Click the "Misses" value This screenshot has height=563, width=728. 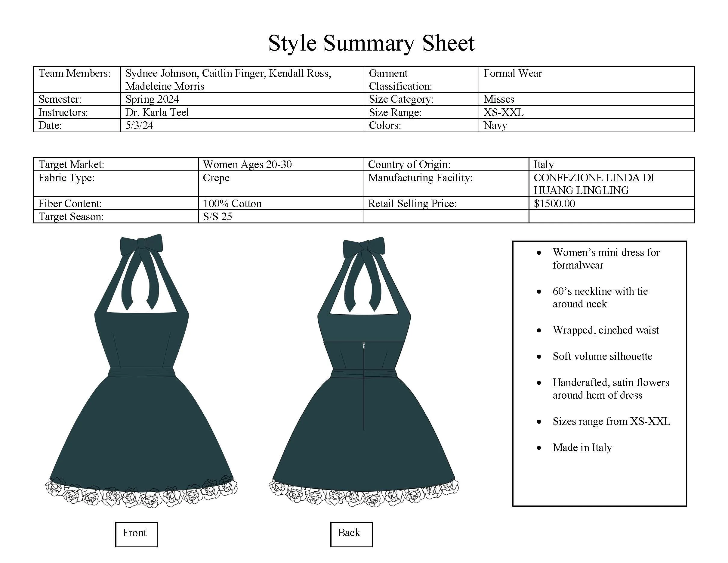click(499, 99)
